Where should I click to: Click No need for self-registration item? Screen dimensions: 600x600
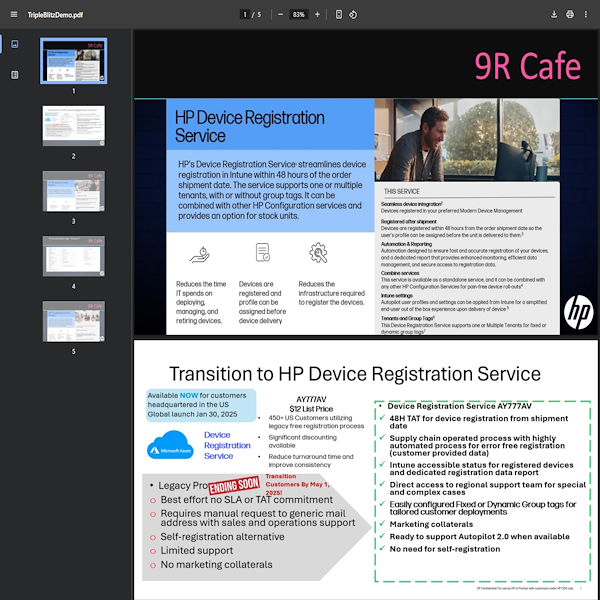pyautogui.click(x=445, y=549)
